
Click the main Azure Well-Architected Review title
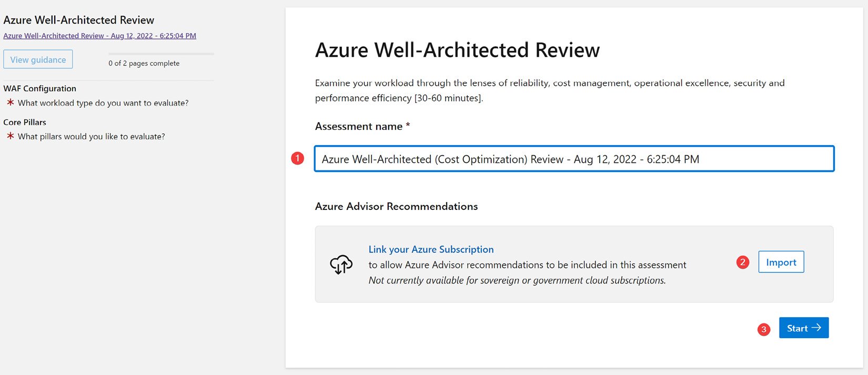(457, 50)
